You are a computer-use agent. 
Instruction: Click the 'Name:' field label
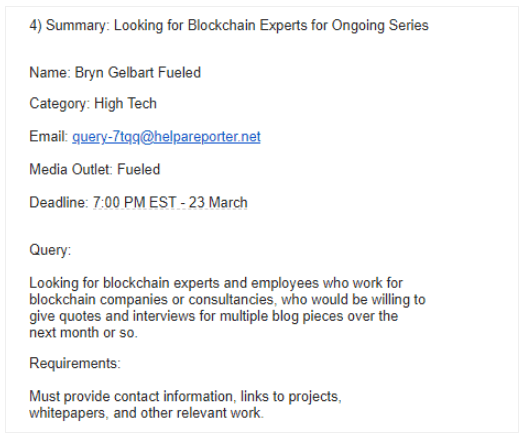(50, 73)
